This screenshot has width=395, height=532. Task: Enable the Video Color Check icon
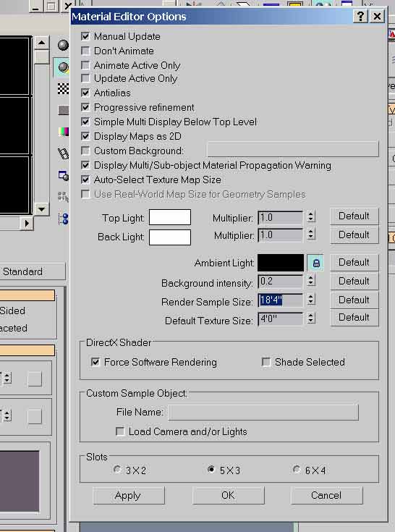click(x=63, y=131)
